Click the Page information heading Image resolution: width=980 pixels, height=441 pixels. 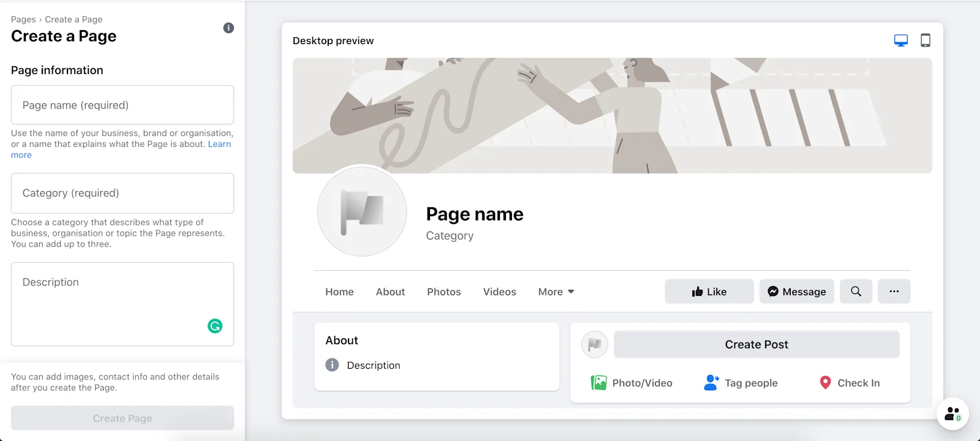coord(57,70)
